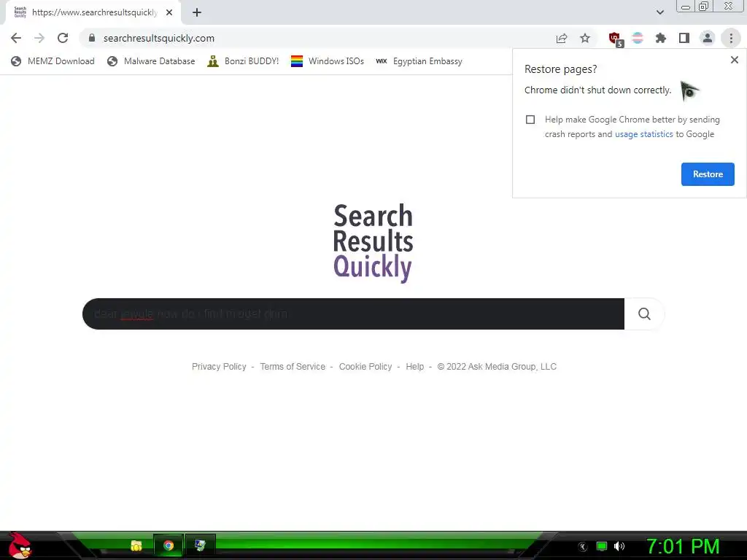Screen dimensions: 747x560
Task: Open the file explorer taskbar icon
Action: (x=136, y=545)
